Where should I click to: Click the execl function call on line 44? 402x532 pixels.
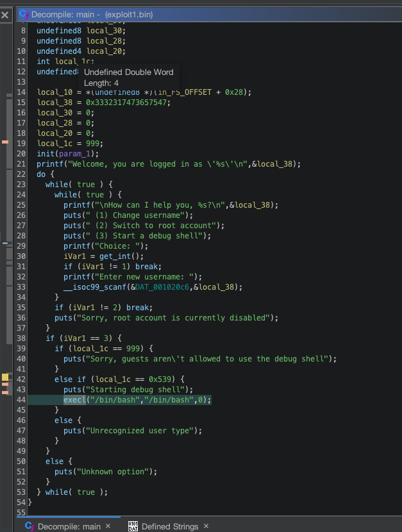(x=74, y=400)
